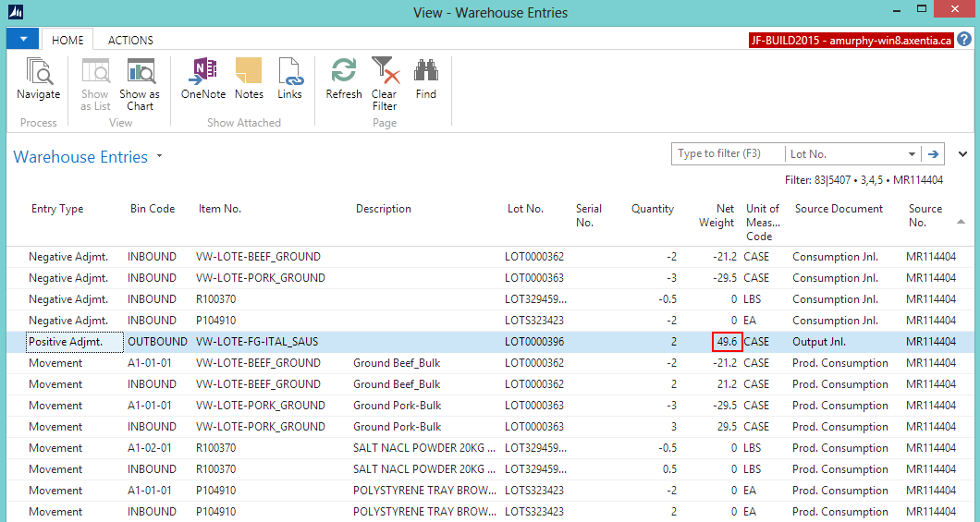
Task: Select the Net Weight 49.6 cell
Action: [727, 342]
